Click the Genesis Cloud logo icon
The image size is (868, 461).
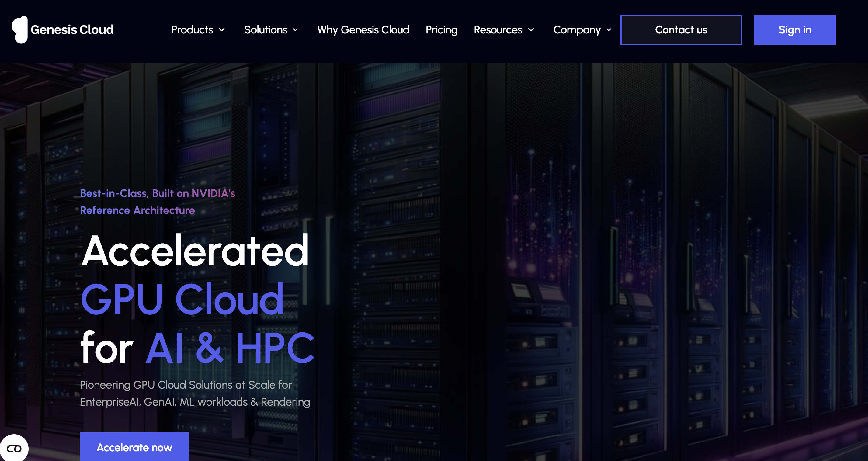click(19, 30)
